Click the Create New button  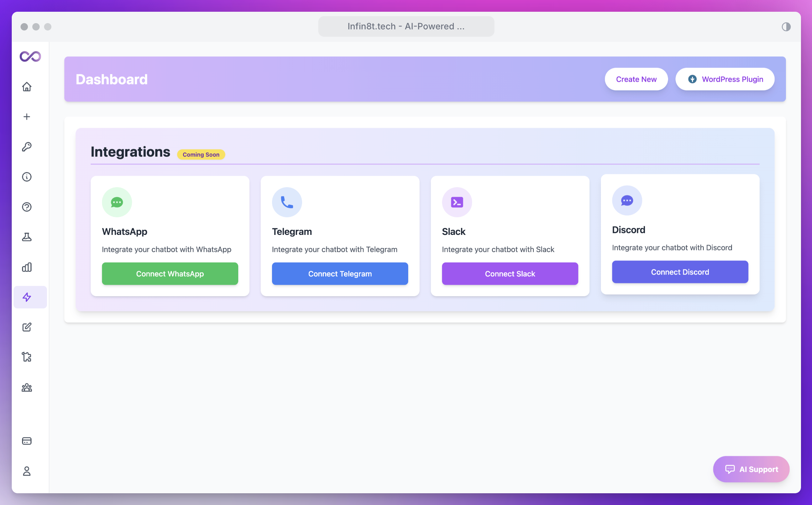[636, 79]
